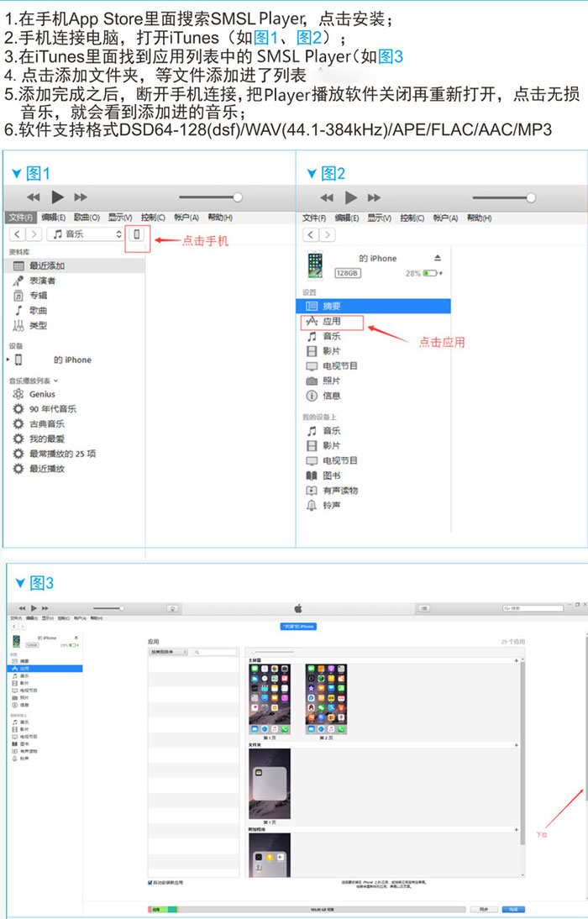
Task: Select home screen 第2页 thumbnail in Figure 3
Action: pos(326,699)
